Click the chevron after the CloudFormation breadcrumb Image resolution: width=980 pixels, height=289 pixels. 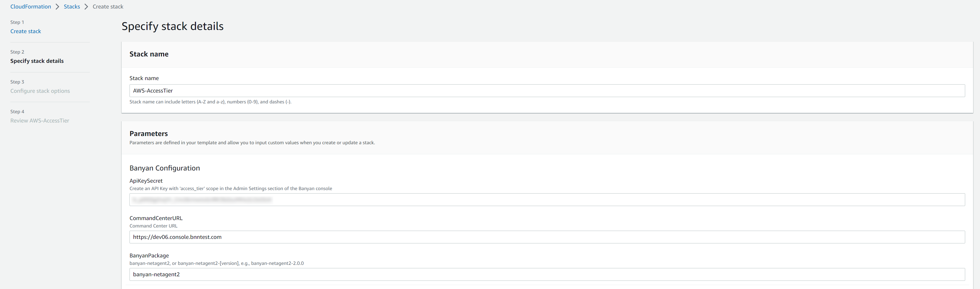pyautogui.click(x=57, y=6)
